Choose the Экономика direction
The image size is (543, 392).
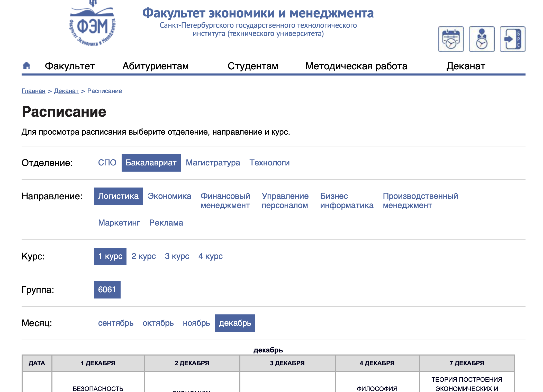pyautogui.click(x=169, y=196)
